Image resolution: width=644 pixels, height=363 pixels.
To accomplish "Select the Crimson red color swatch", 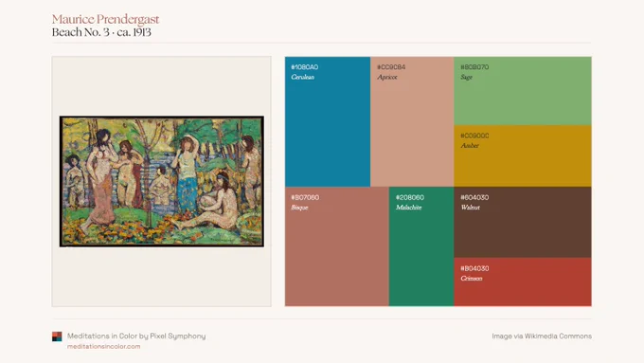I will point(523,282).
